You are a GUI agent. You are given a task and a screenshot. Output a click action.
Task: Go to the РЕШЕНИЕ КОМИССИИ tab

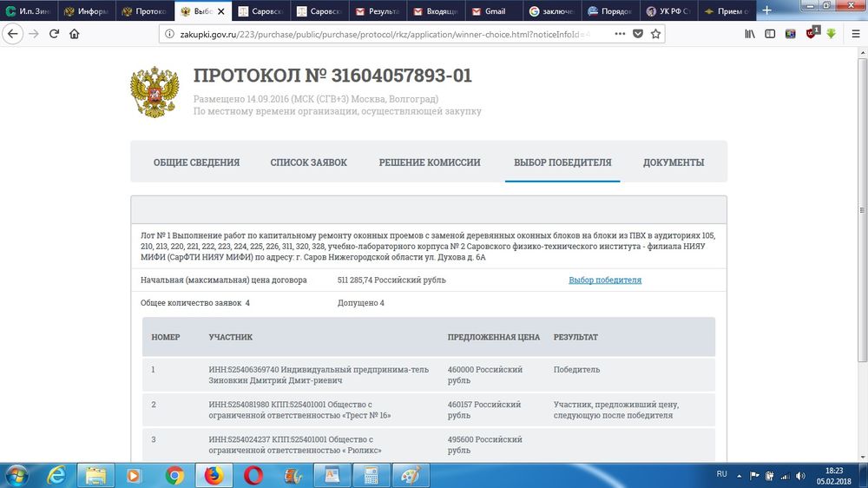pyautogui.click(x=429, y=162)
